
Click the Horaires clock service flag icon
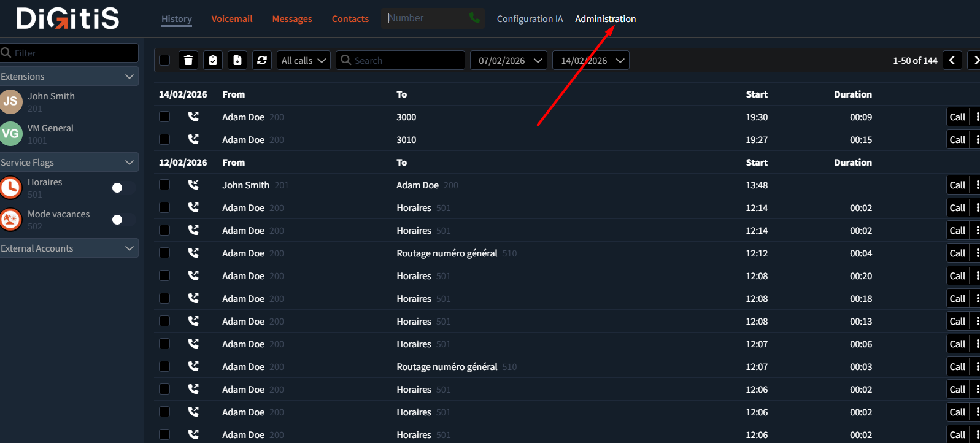(x=11, y=188)
